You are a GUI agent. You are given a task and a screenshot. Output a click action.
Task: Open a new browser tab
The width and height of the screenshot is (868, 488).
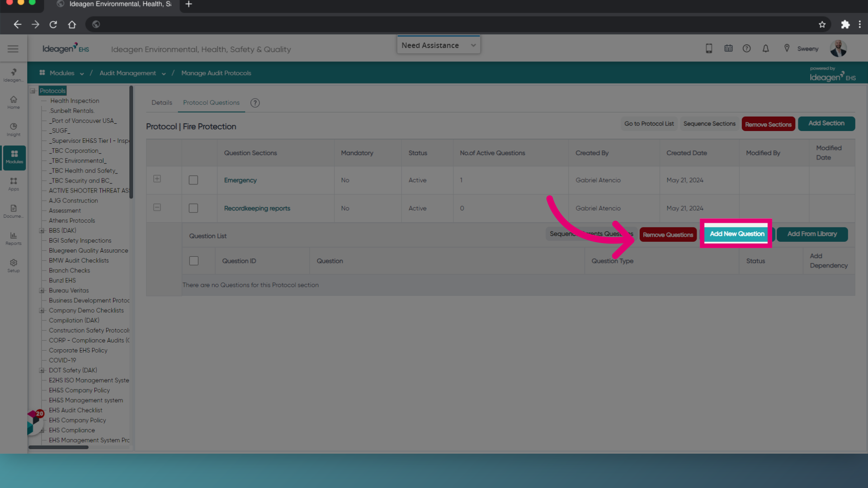(x=189, y=4)
